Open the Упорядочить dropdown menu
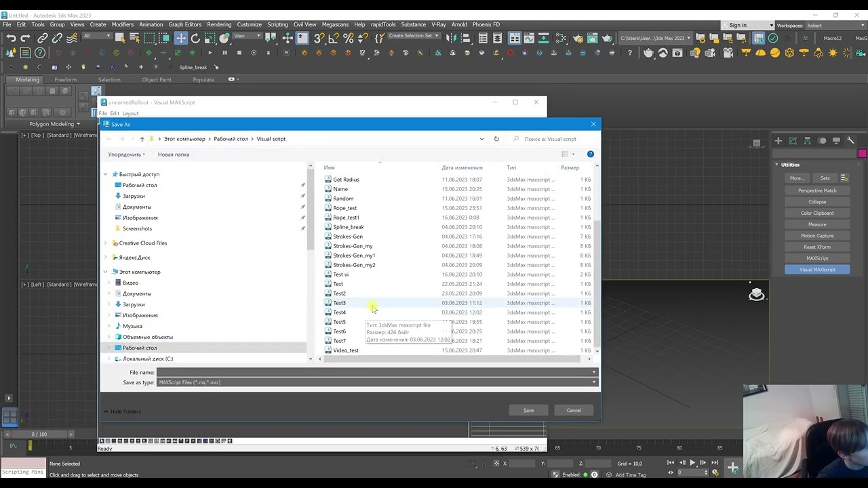Image resolution: width=868 pixels, height=488 pixels. click(127, 155)
